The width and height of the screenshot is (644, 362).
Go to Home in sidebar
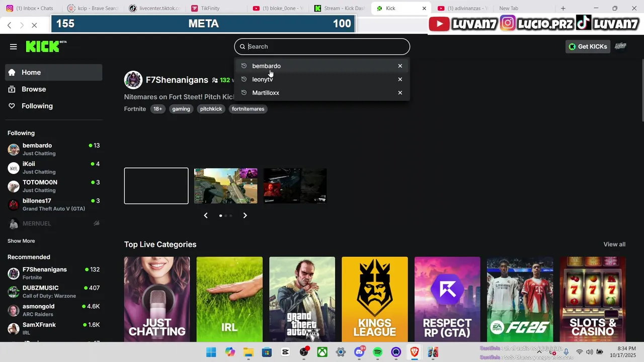click(54, 72)
